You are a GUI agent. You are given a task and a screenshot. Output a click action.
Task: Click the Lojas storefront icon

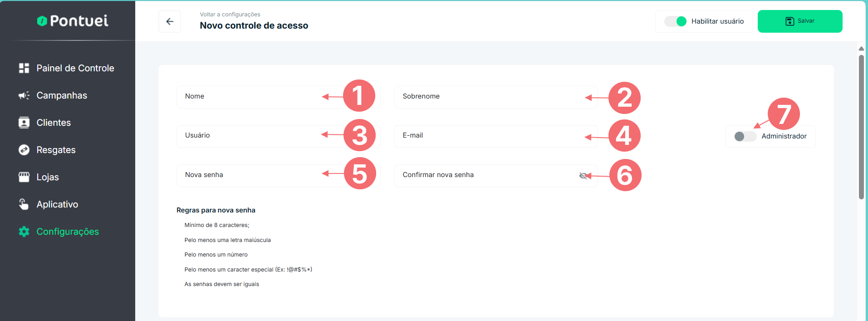click(24, 177)
